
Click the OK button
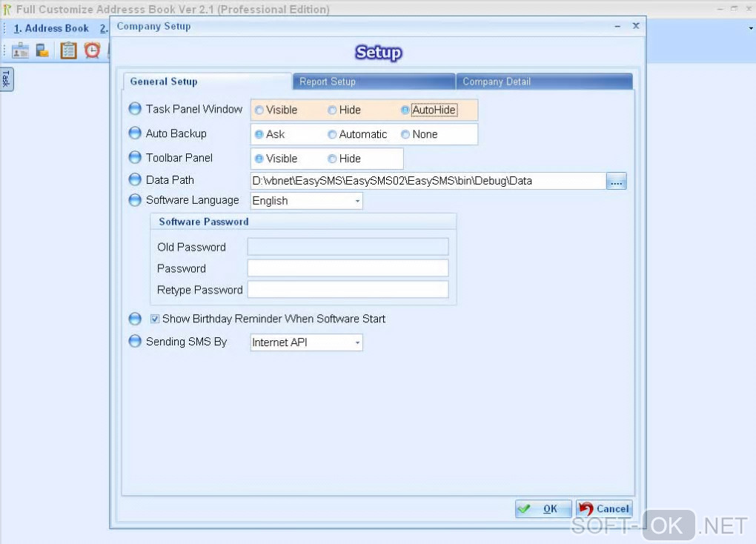click(x=543, y=508)
